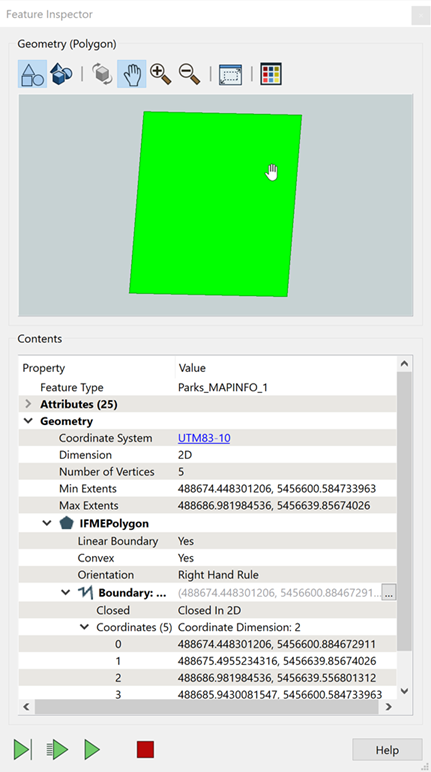Select the zoom in magnifier tool

click(x=161, y=74)
